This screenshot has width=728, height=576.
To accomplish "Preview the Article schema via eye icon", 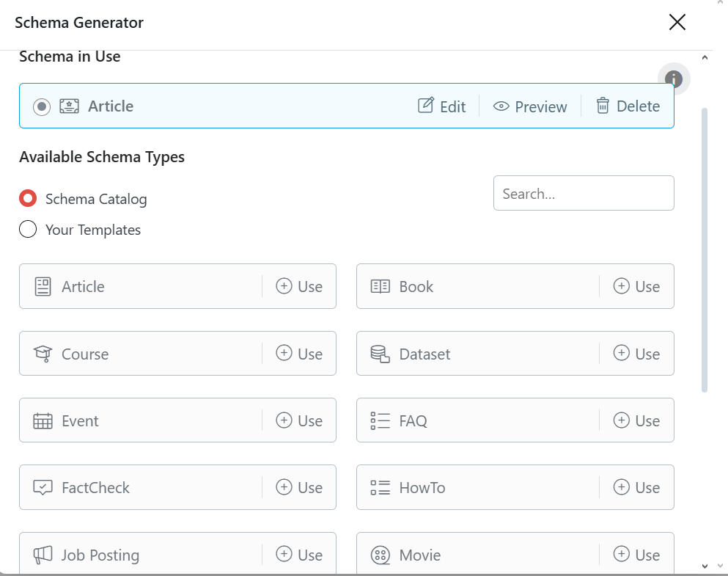I will pos(501,106).
